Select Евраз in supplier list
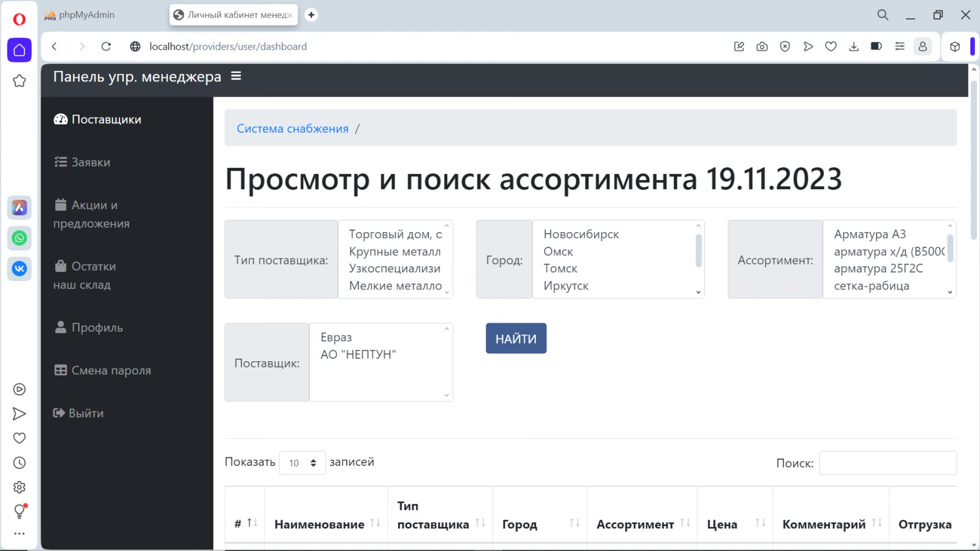Image resolution: width=980 pixels, height=551 pixels. (336, 337)
